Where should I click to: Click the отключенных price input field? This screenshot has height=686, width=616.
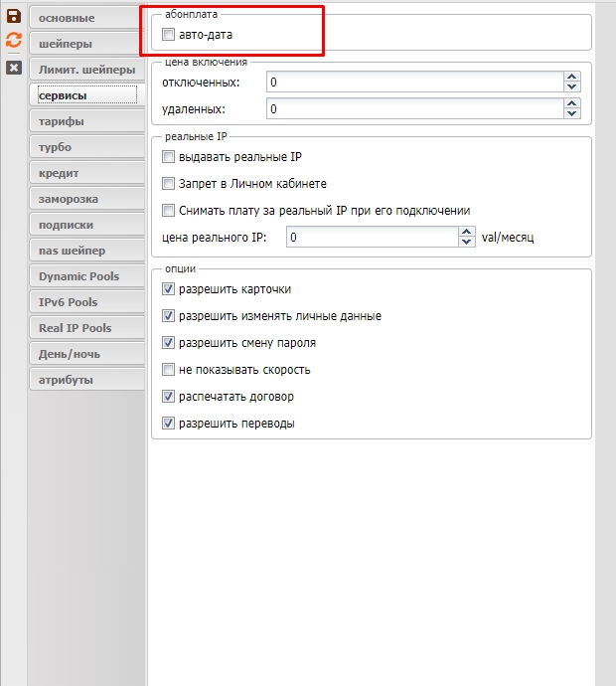412,82
